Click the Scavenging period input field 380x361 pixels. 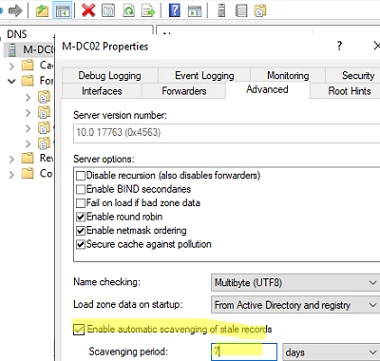(x=244, y=352)
